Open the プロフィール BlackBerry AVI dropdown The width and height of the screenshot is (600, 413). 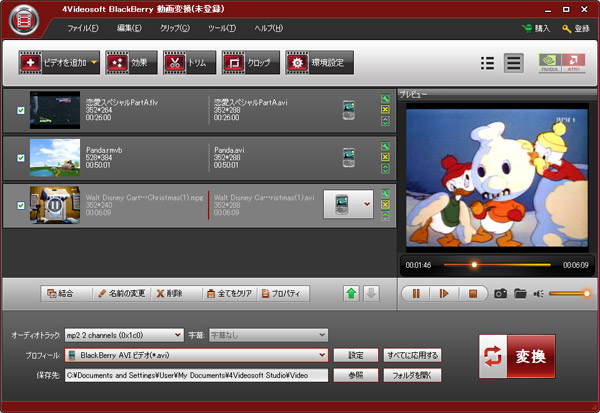pyautogui.click(x=196, y=355)
